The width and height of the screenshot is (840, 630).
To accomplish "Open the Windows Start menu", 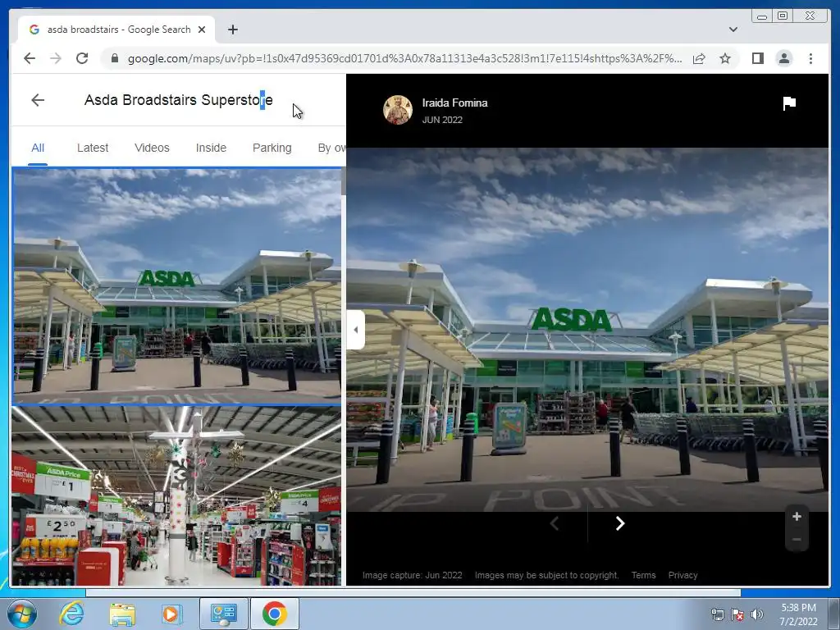I will 22,614.
